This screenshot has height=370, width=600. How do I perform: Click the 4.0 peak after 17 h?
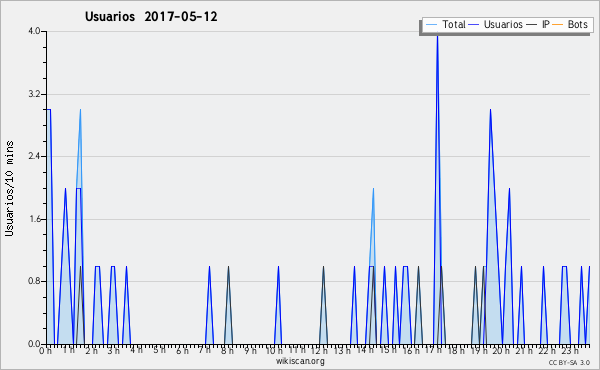437,35
